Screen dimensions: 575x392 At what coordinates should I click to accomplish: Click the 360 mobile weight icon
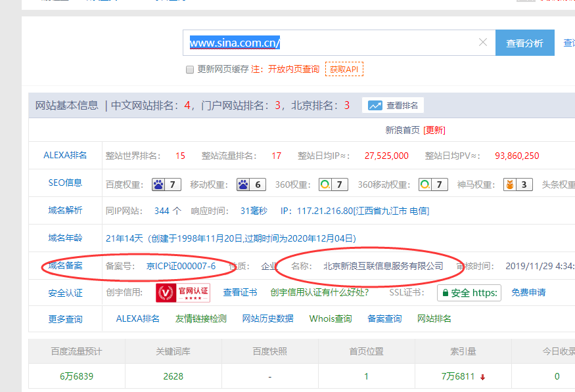(x=425, y=185)
